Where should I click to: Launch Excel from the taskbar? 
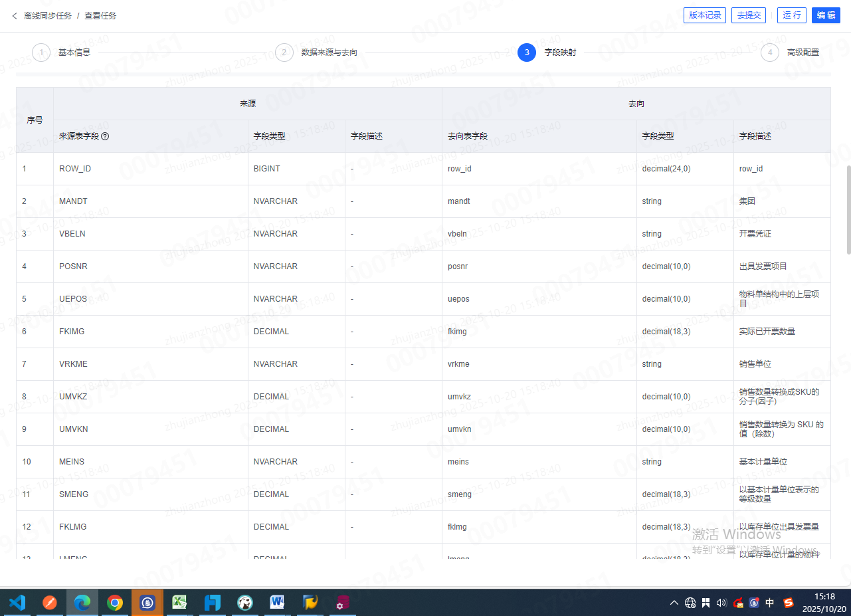point(179,603)
